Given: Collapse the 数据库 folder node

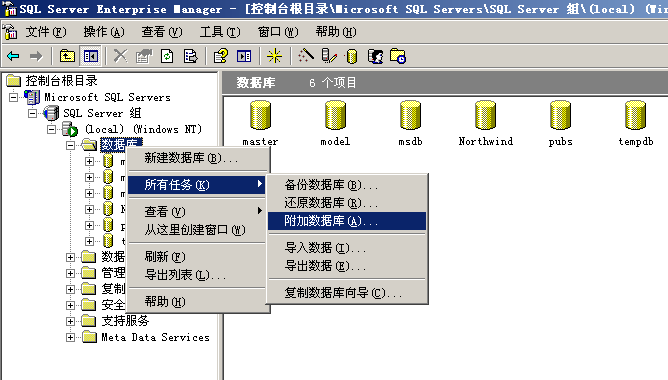Looking at the screenshot, I should [x=70, y=145].
